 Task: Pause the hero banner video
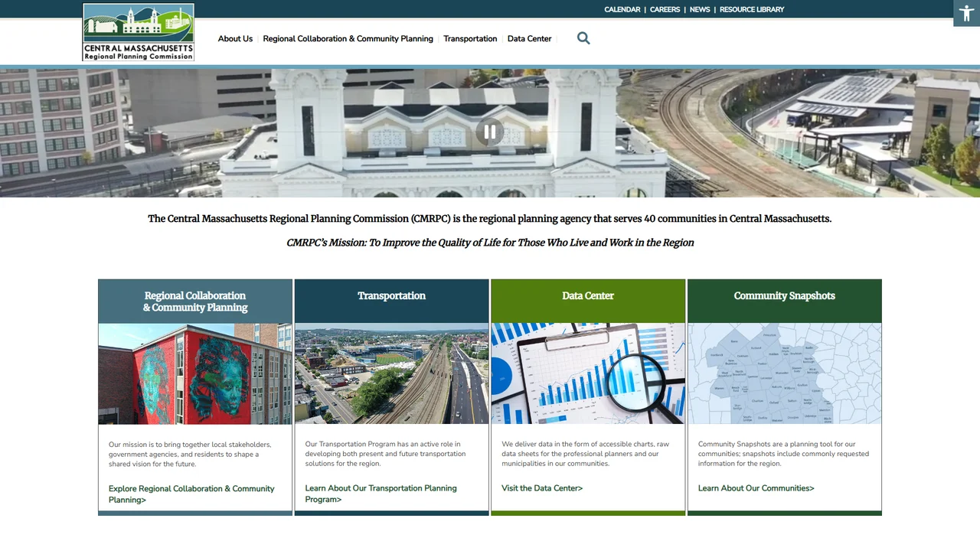490,132
